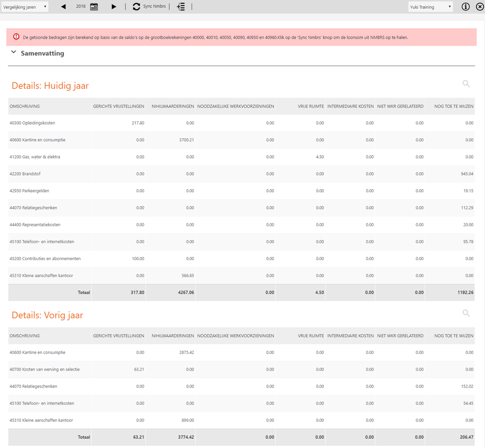Click total 4267.06 in Huidig jaar
The image size is (485, 448).
click(x=186, y=293)
